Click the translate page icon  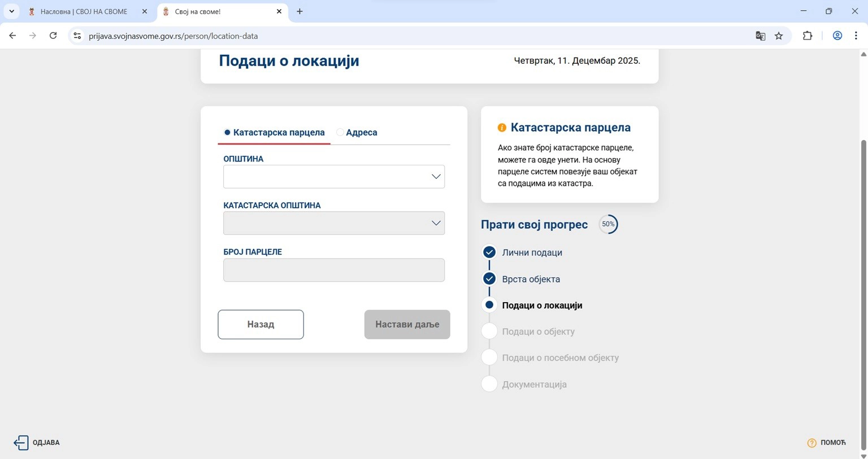[761, 36]
